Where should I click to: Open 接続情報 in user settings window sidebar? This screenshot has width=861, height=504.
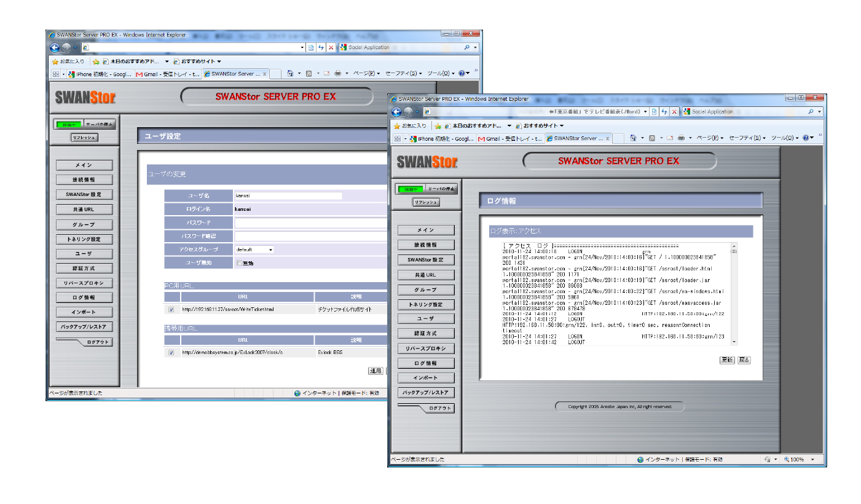tap(84, 180)
